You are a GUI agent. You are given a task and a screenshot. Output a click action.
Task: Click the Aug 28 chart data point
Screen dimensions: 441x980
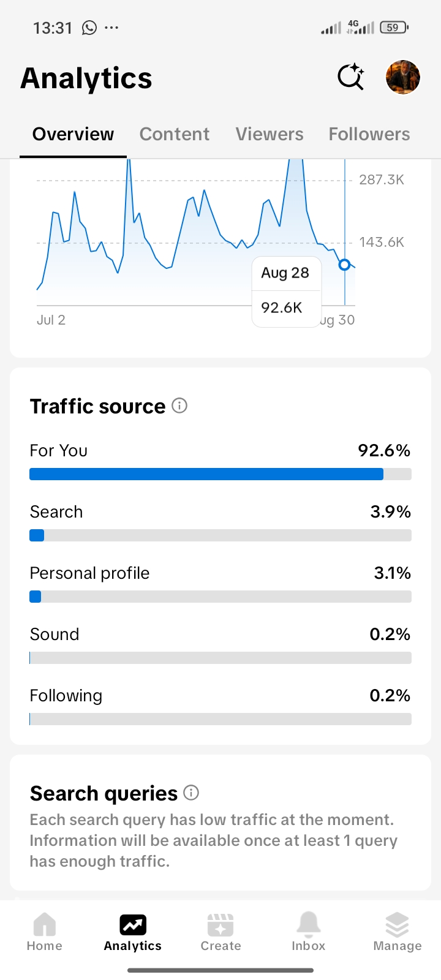coord(344,265)
